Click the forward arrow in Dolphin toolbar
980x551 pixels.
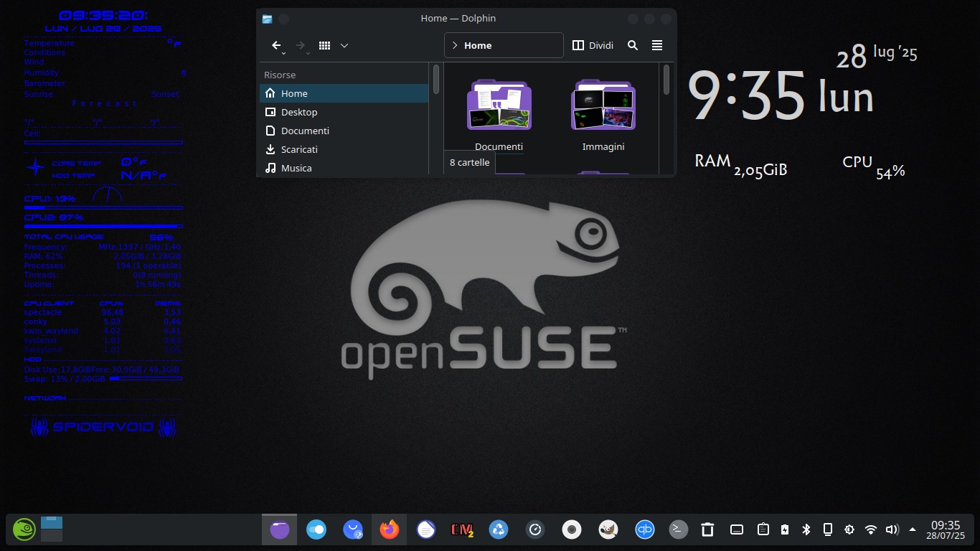click(x=301, y=45)
